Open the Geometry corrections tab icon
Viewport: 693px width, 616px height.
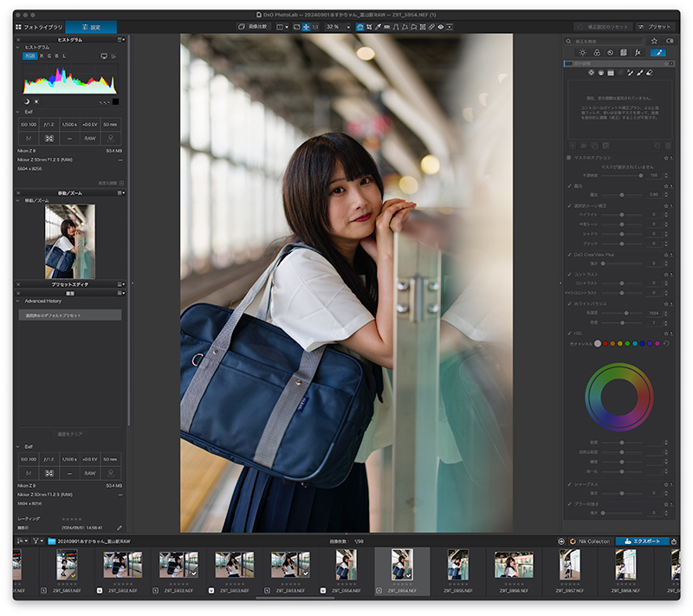(624, 53)
